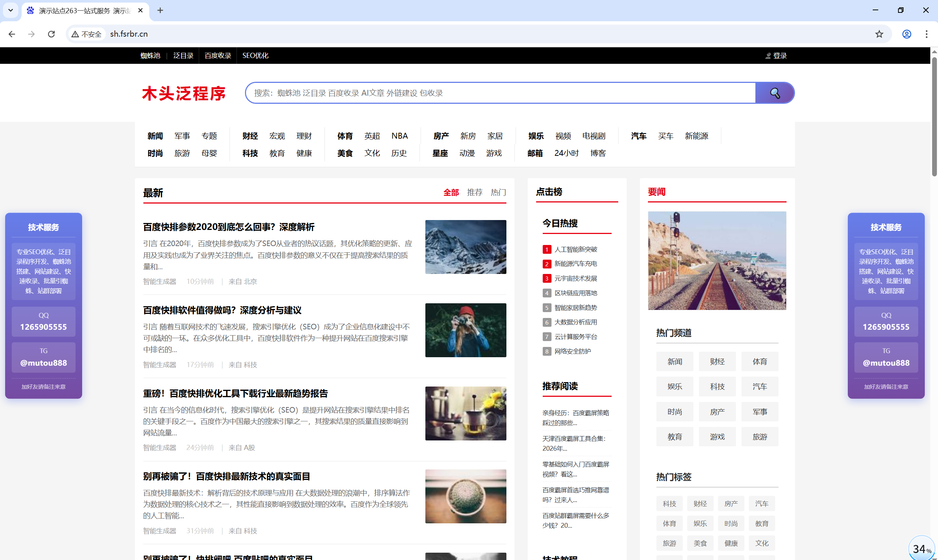Reload the current page
938x560 pixels.
(51, 34)
